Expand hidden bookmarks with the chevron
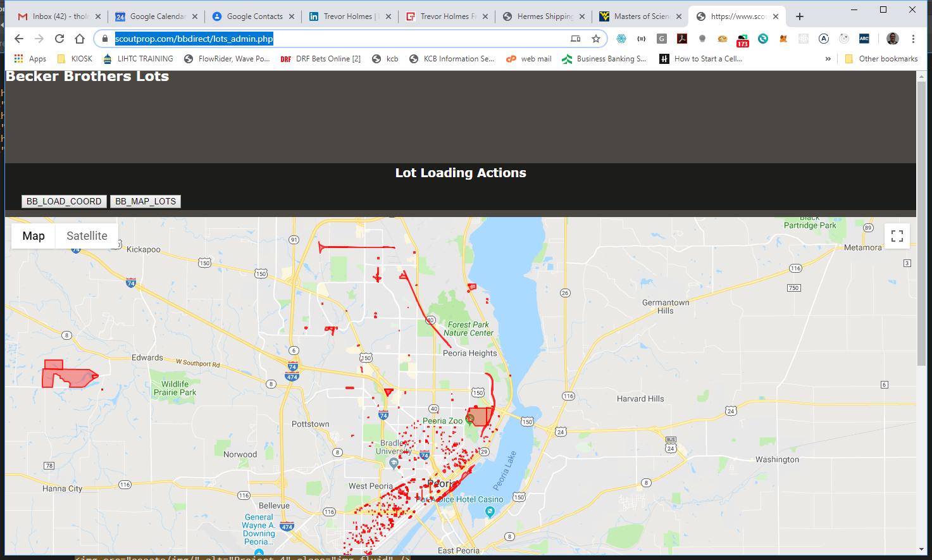 point(828,58)
